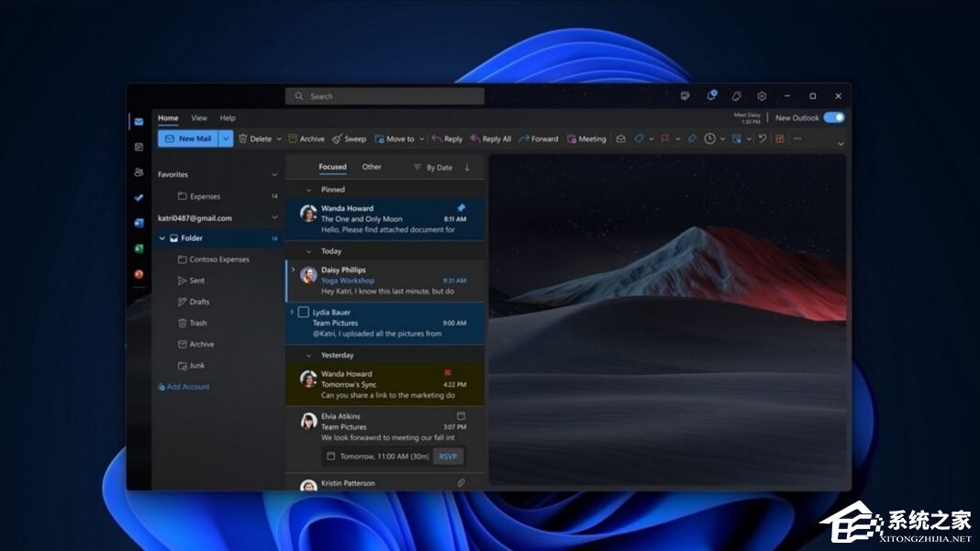Open the New Mail dropdown arrow
The height and width of the screenshot is (551, 980).
(226, 138)
